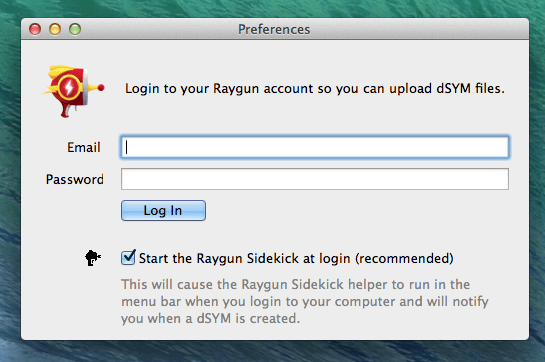Click the Log In button

163,210
